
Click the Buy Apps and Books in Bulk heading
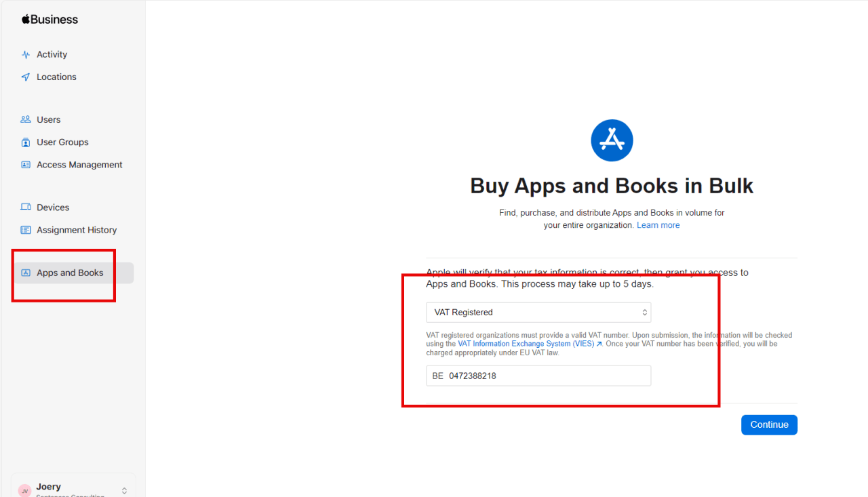[x=612, y=186]
